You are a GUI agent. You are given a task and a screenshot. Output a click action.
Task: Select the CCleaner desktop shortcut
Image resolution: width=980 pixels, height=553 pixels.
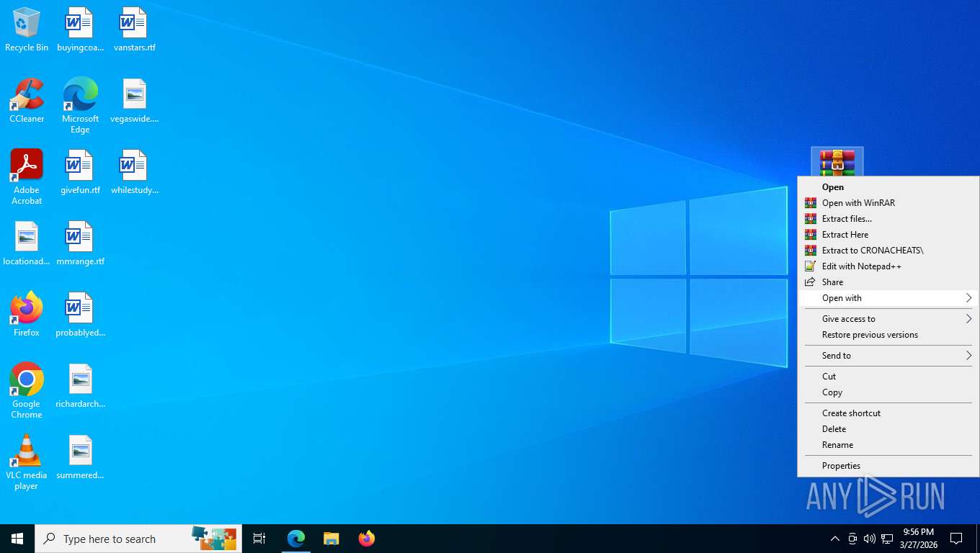pos(27,101)
